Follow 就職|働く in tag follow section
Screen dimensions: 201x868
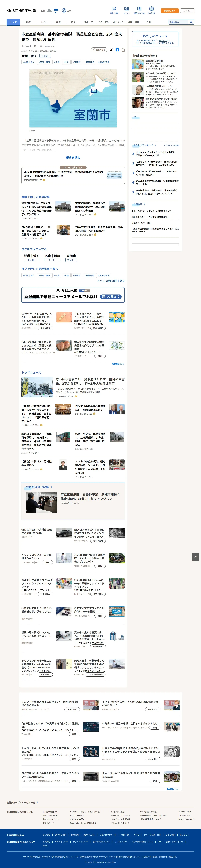[x=31, y=260]
